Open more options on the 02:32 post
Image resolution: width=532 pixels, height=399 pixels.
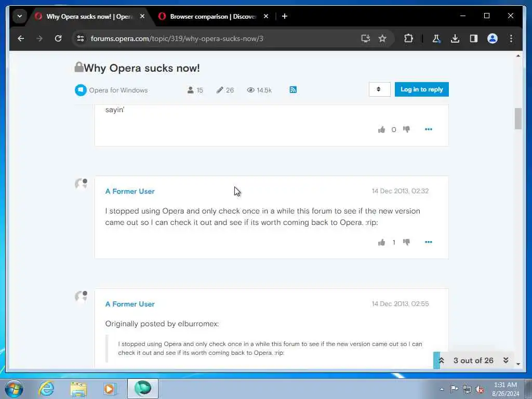[429, 242]
